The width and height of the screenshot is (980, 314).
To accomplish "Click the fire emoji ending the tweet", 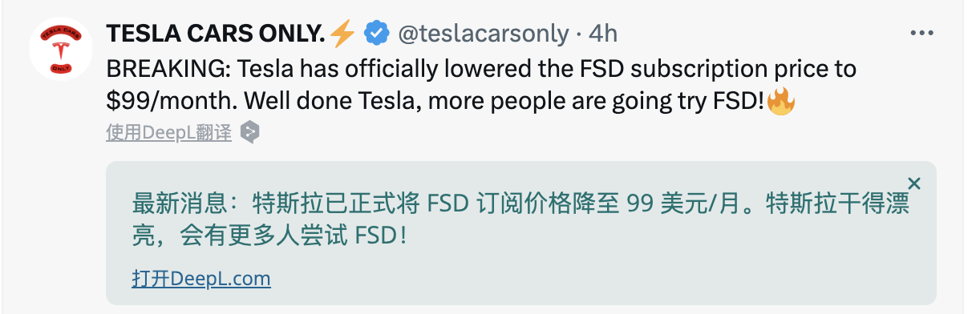I will (780, 101).
